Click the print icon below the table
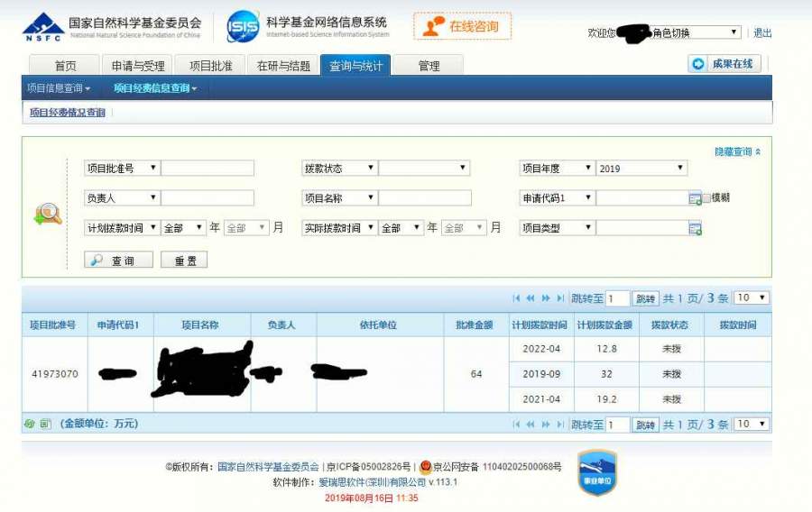The height and width of the screenshot is (512, 812). (30, 424)
